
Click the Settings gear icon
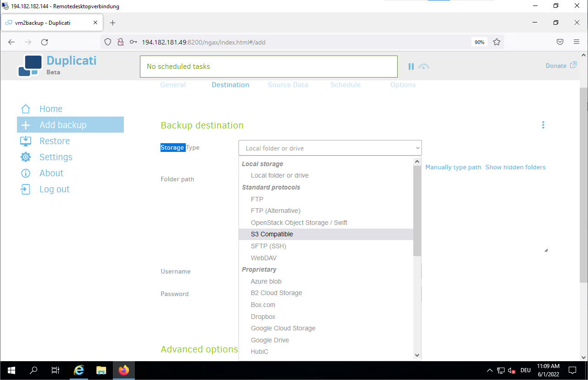26,157
